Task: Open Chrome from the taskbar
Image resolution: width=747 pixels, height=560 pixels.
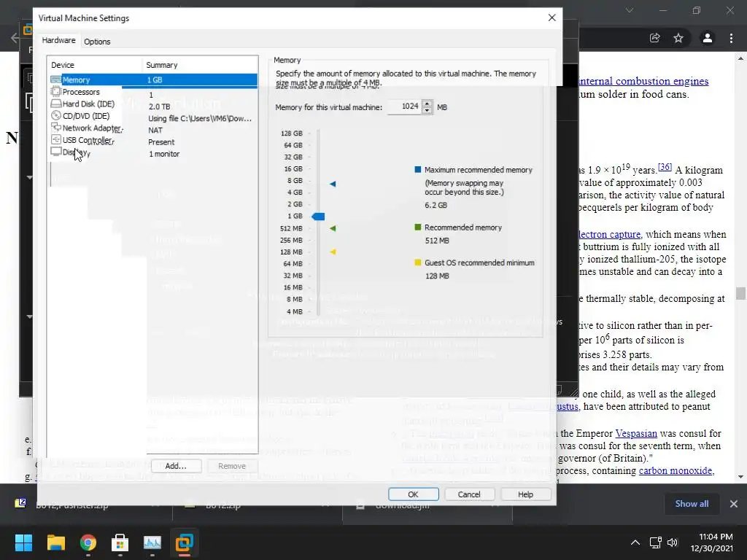Action: tap(88, 542)
